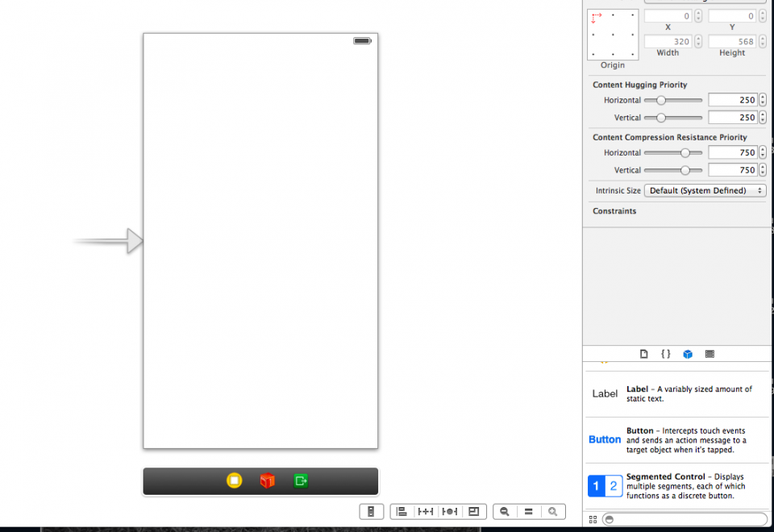Viewport: 774px width, 532px height.
Task: Show the Media library filmstrip tab
Action: coord(709,354)
